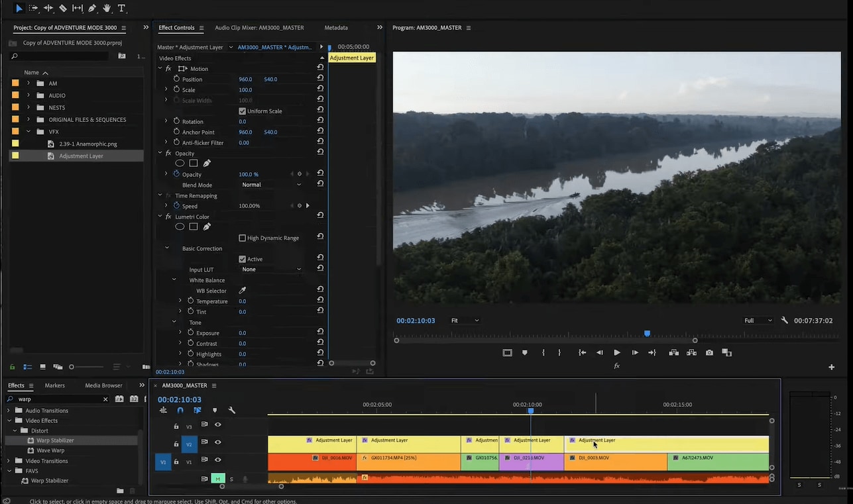Viewport: 853px width, 504px height.
Task: Open Blend Mode Normal dropdown
Action: coord(271,185)
